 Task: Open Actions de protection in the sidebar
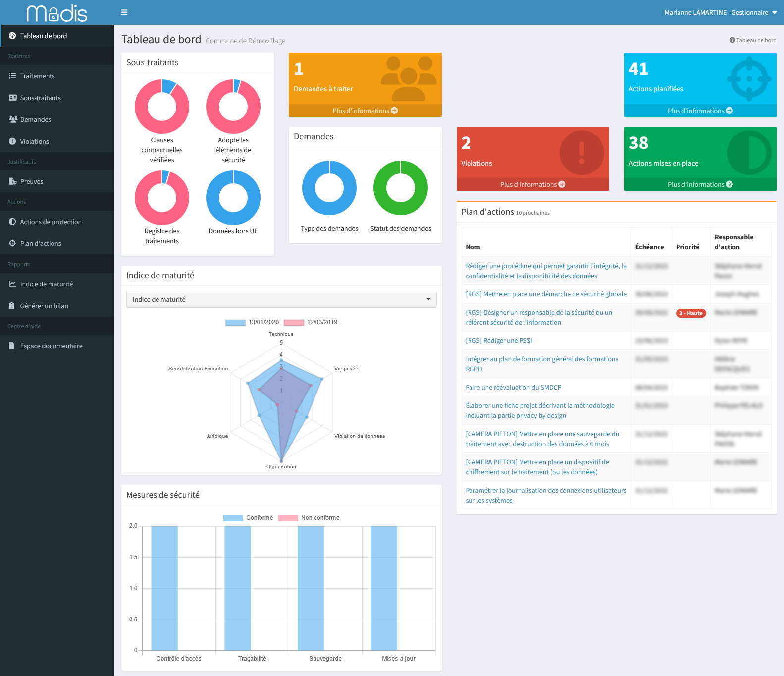click(51, 222)
